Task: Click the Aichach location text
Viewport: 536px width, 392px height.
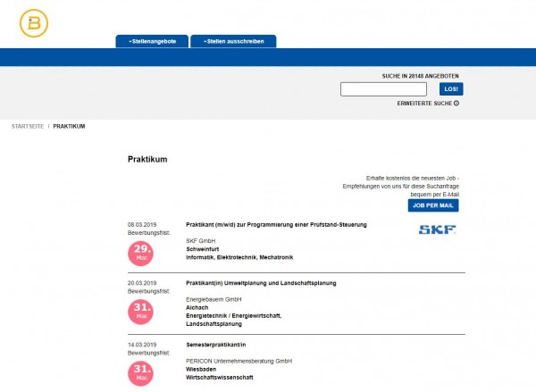Action: [197, 307]
